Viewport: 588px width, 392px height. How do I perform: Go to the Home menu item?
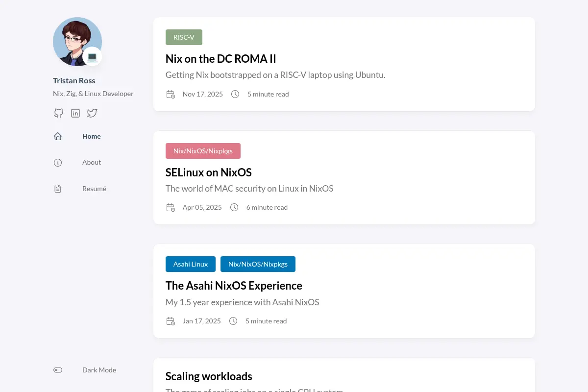click(x=92, y=136)
